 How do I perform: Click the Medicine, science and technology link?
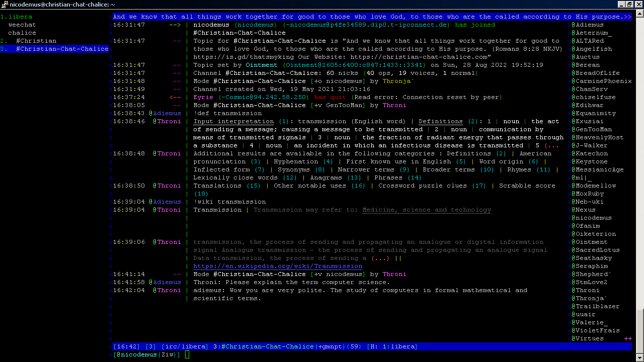pos(426,210)
